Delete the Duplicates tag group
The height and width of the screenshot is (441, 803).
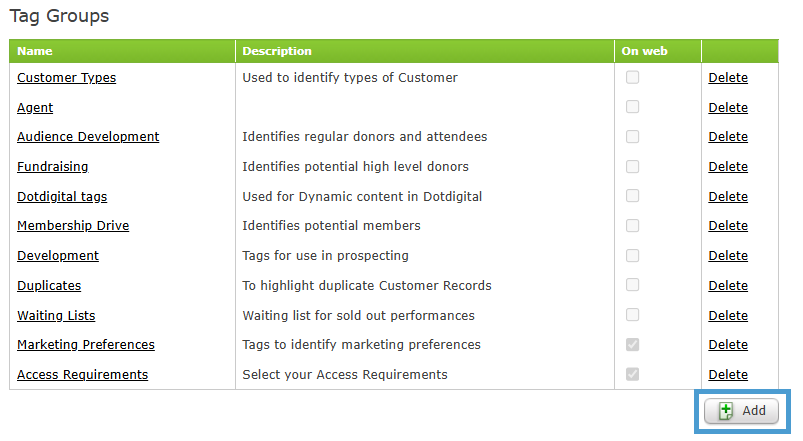pyautogui.click(x=728, y=286)
